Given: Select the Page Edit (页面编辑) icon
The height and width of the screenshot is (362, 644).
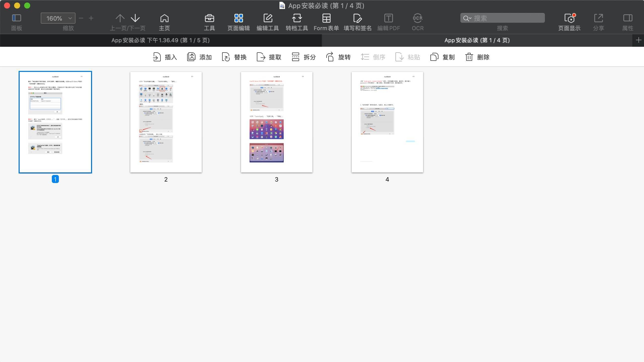Looking at the screenshot, I should click(x=238, y=18).
